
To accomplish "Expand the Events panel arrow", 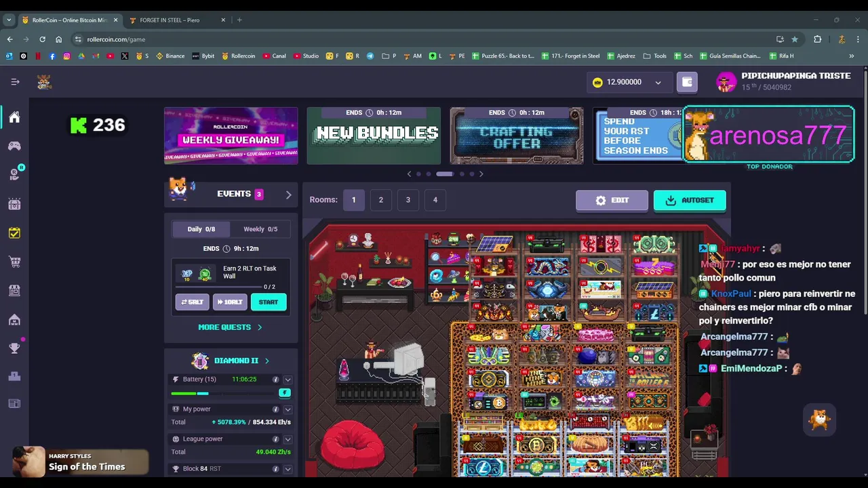I will (288, 195).
